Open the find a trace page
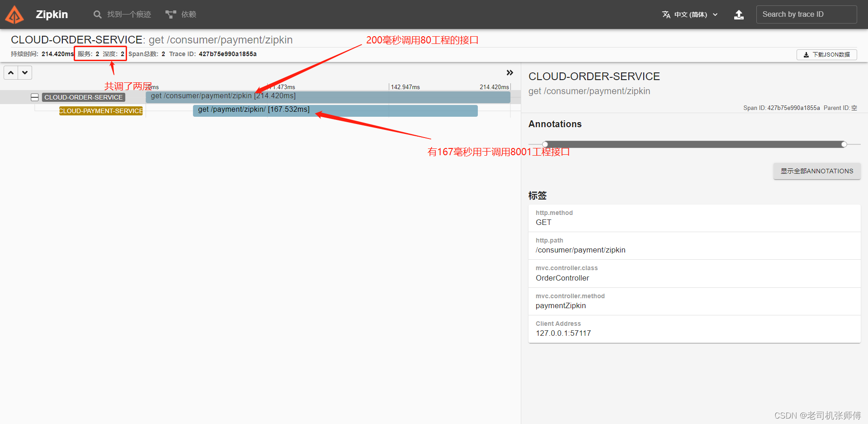Image resolution: width=868 pixels, height=424 pixels. (122, 14)
